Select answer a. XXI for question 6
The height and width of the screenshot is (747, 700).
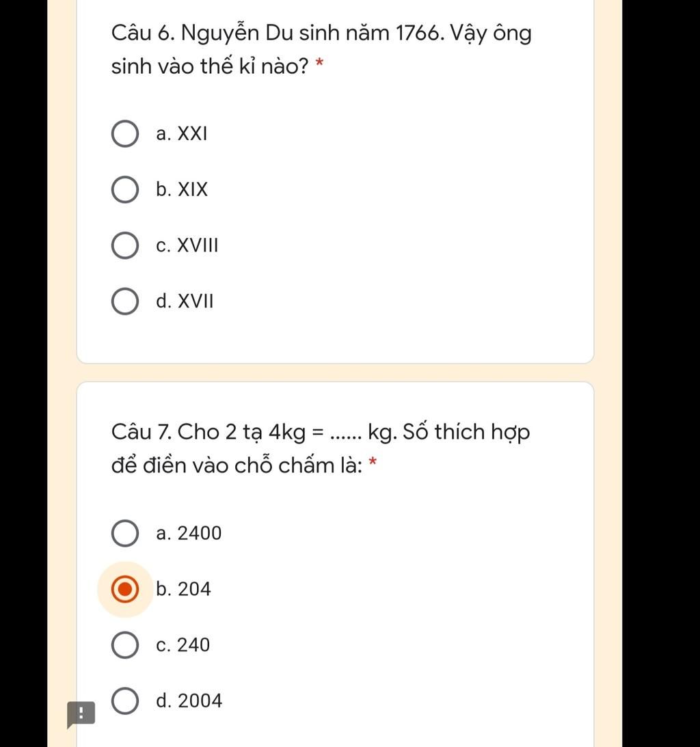click(125, 133)
